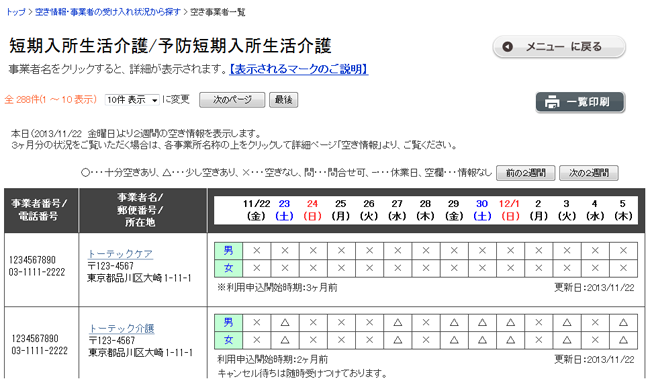Click the 一覧印刷 button label

click(588, 102)
